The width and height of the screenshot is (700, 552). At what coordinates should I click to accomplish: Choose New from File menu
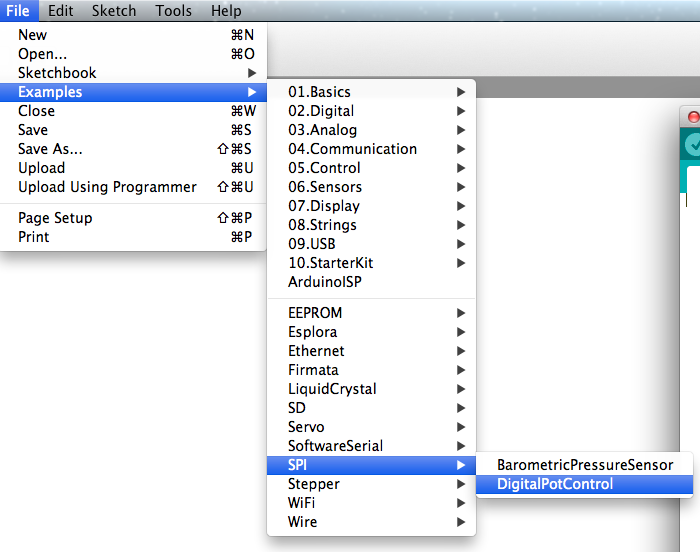click(x=133, y=35)
